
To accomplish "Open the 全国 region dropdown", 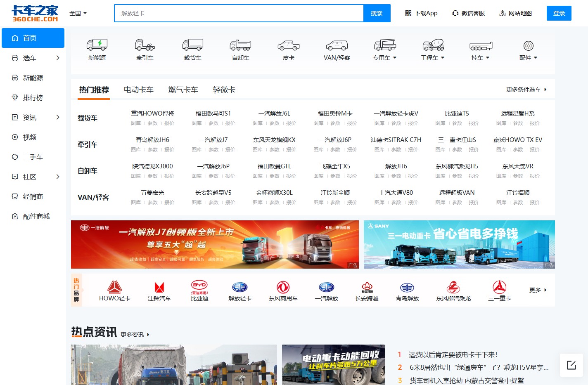I will point(78,13).
